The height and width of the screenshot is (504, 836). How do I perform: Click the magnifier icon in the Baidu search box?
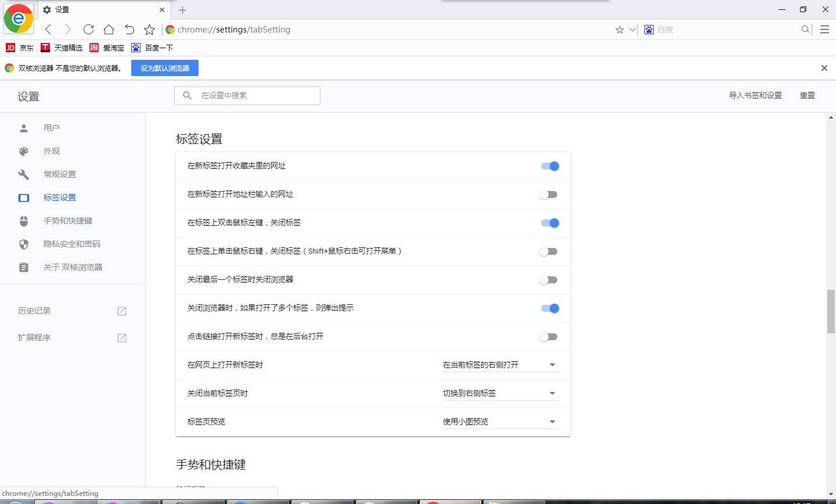pyautogui.click(x=805, y=30)
